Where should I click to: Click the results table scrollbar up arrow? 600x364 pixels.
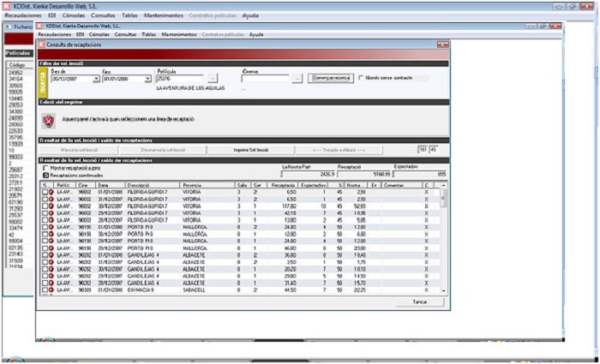(x=443, y=185)
